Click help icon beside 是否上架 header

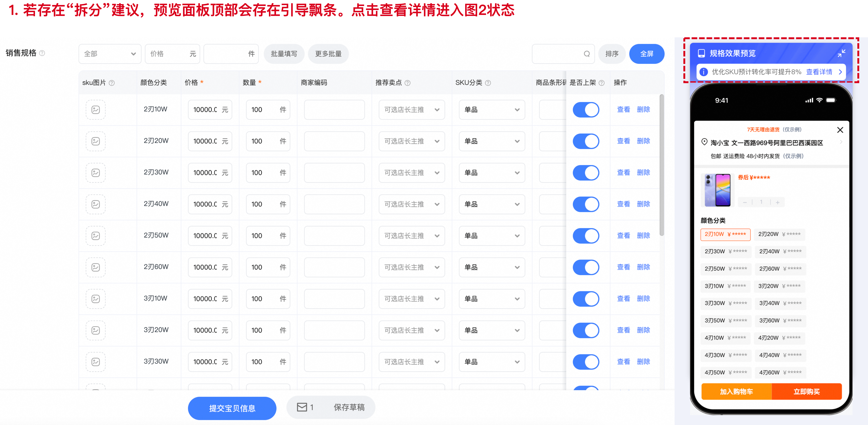[x=601, y=83]
